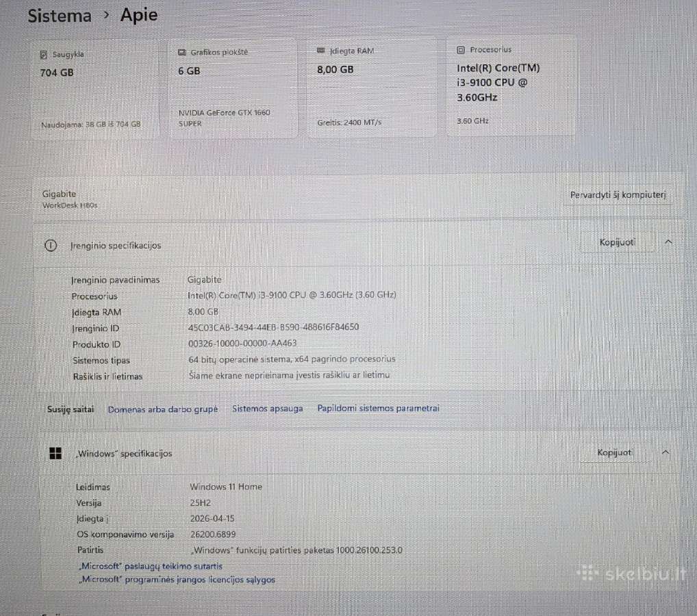Open Microsoft programinės įrangos licencijos sąlygos
Image resolution: width=697 pixels, height=616 pixels.
(177, 580)
